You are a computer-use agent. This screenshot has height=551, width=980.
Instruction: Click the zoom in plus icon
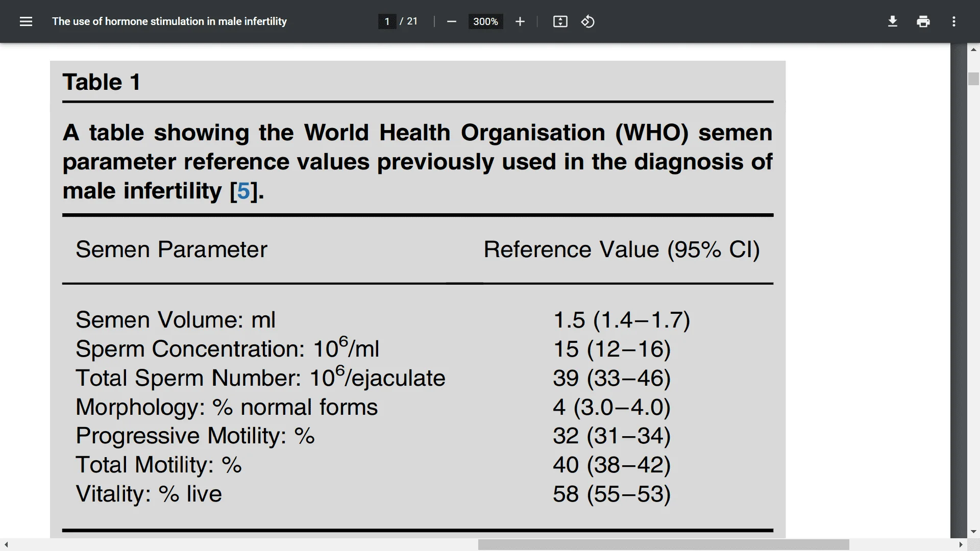tap(520, 21)
